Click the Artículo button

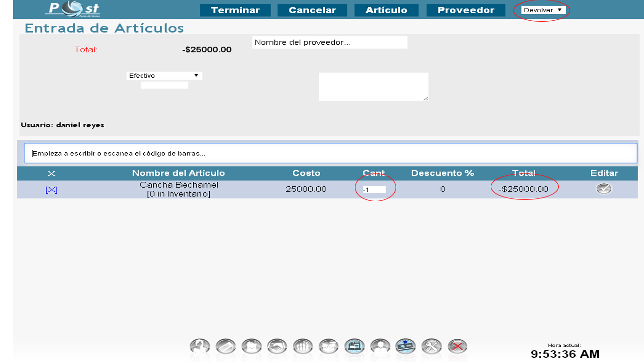(x=387, y=10)
